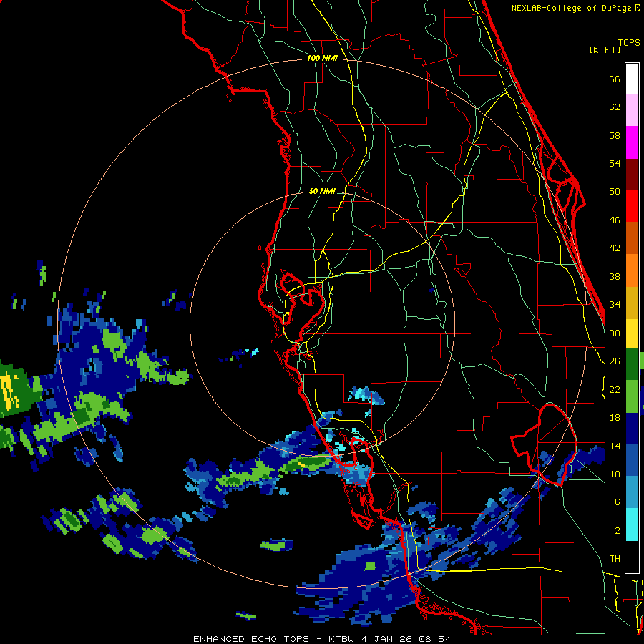The width and height of the screenshot is (644, 644).
Task: Click the gold legend swatch
Action: (x=632, y=303)
